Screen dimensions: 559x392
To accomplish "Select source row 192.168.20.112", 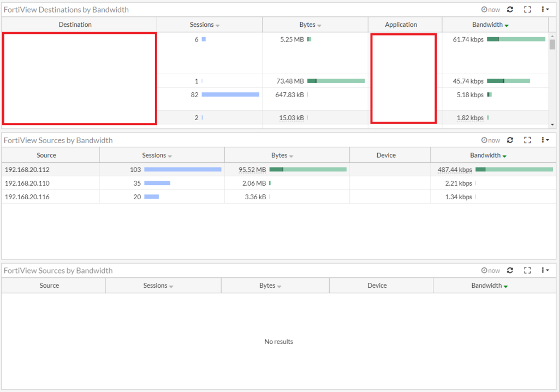I will pos(278,169).
